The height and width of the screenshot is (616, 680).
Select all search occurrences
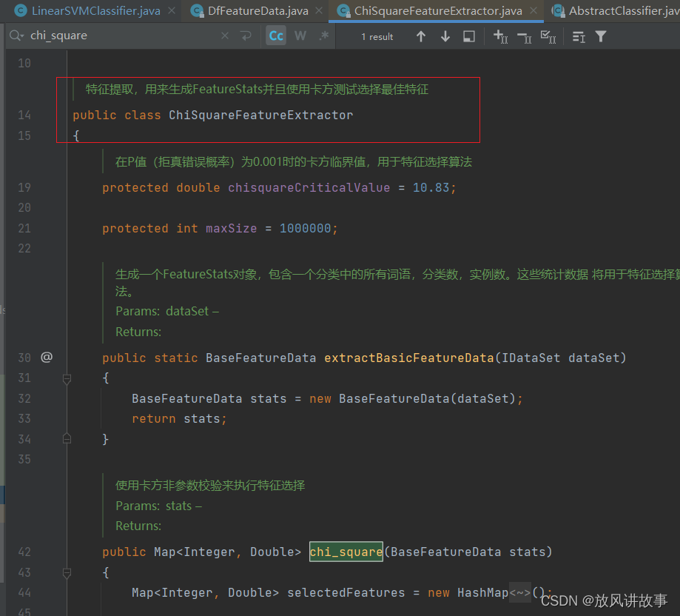548,37
